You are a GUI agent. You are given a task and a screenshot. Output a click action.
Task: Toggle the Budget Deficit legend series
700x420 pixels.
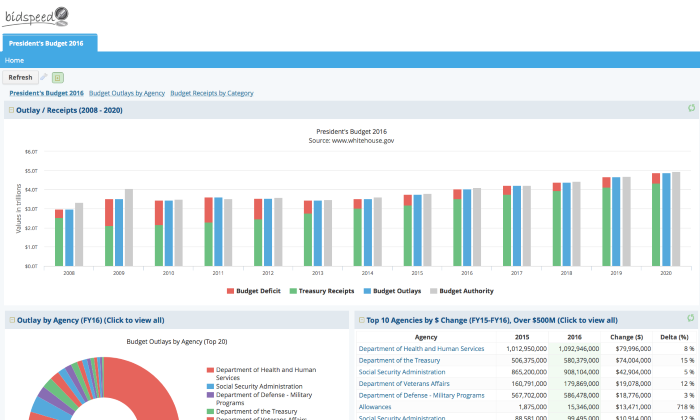pos(254,291)
